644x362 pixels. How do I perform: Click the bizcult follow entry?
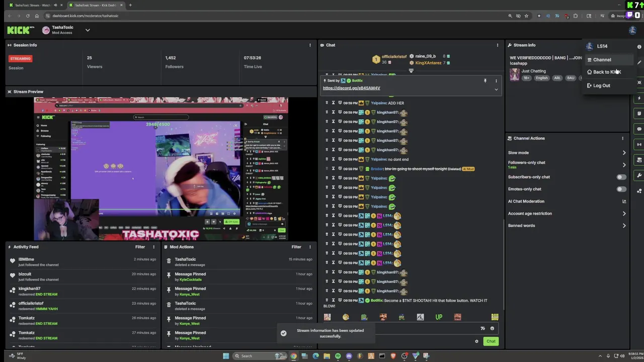[x=84, y=277]
